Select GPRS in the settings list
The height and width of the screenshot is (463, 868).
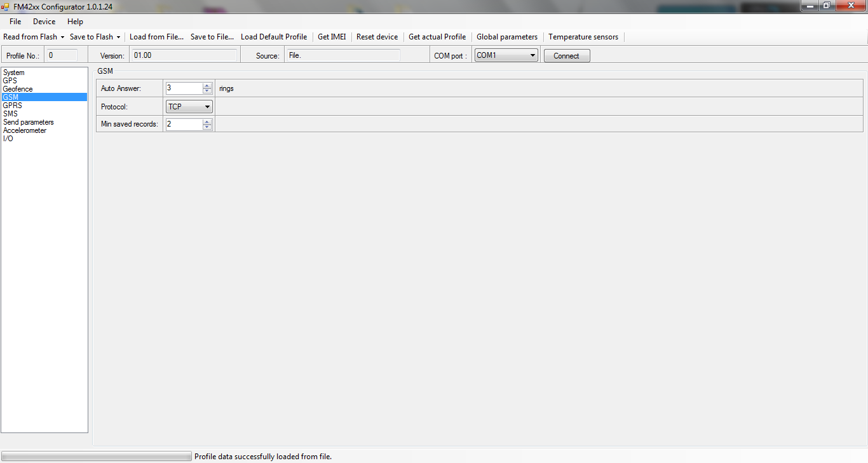13,106
